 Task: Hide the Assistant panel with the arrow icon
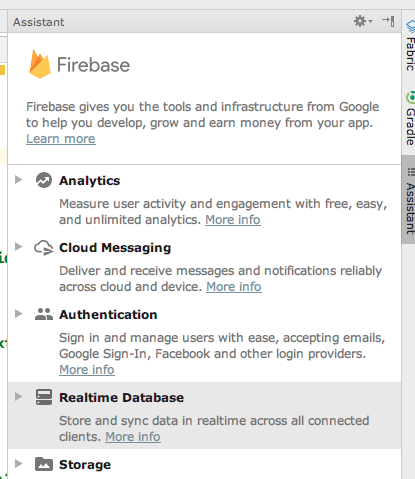coord(388,21)
